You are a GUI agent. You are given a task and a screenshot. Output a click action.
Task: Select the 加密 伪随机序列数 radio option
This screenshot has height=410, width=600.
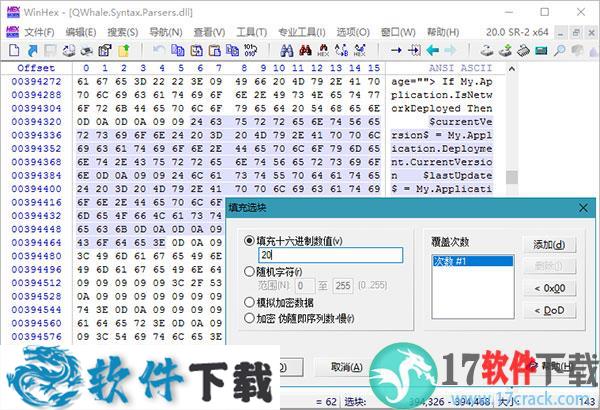[249, 318]
